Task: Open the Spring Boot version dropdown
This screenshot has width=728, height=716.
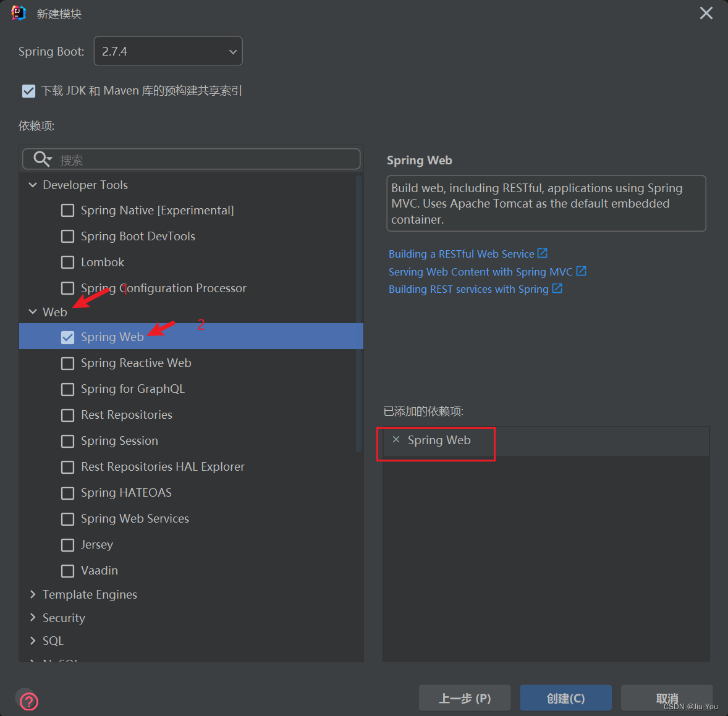Action: (x=168, y=51)
